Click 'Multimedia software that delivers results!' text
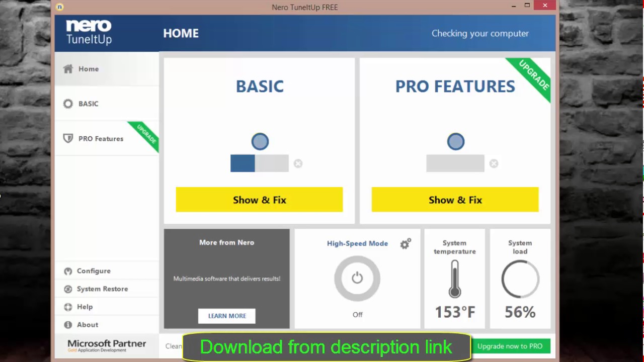644x362 pixels. pos(226,279)
